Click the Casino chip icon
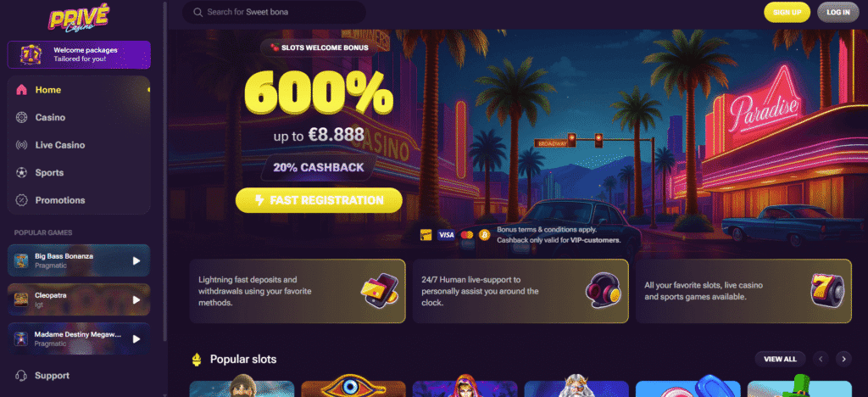This screenshot has height=397, width=868. pyautogui.click(x=21, y=117)
